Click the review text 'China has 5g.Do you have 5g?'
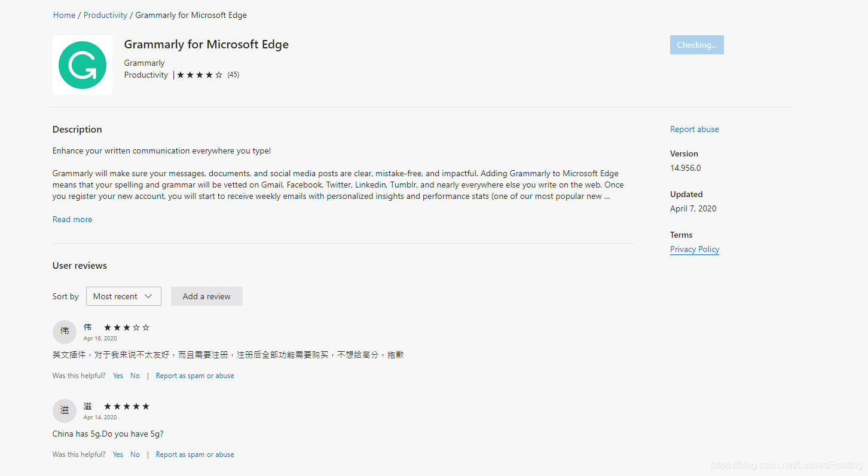The width and height of the screenshot is (868, 476). click(108, 434)
